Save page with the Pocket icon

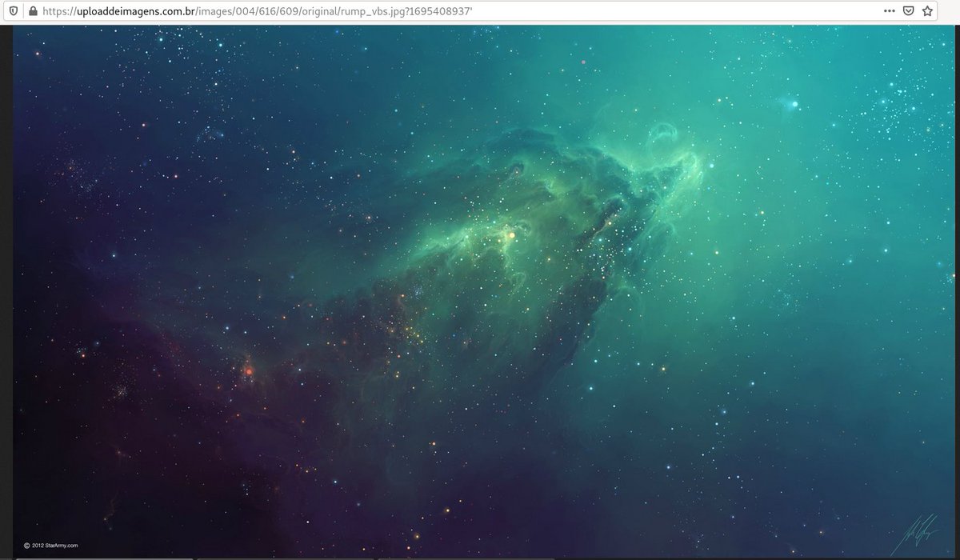coord(909,12)
